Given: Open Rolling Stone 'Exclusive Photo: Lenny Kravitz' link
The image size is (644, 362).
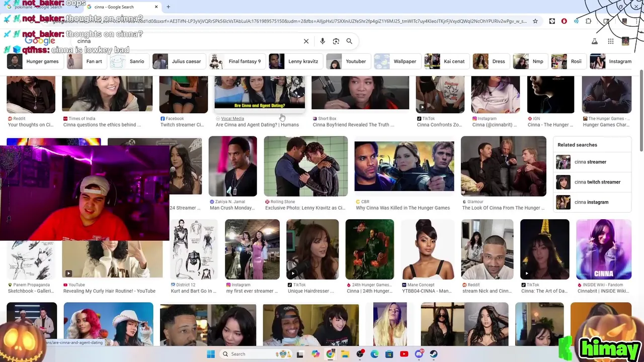Looking at the screenshot, I should [x=305, y=208].
